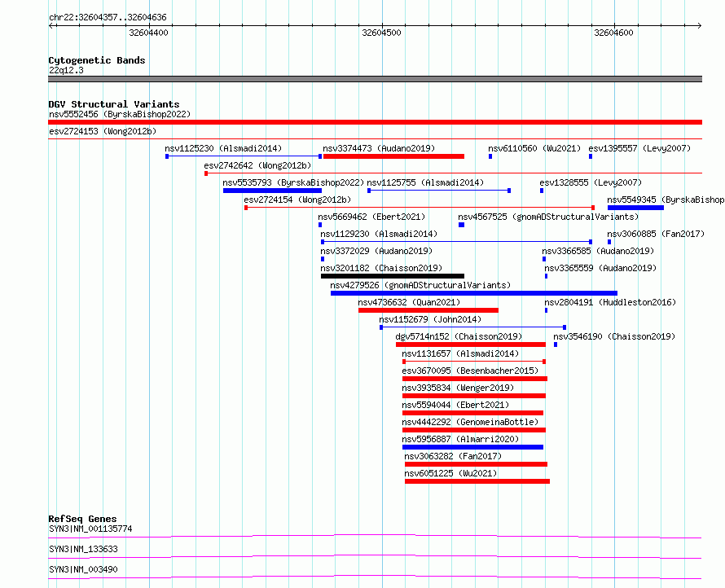Screen dimensions: 725x588
Task: Click variant esv1328555 (Levy2007)
Action: [x=542, y=191]
